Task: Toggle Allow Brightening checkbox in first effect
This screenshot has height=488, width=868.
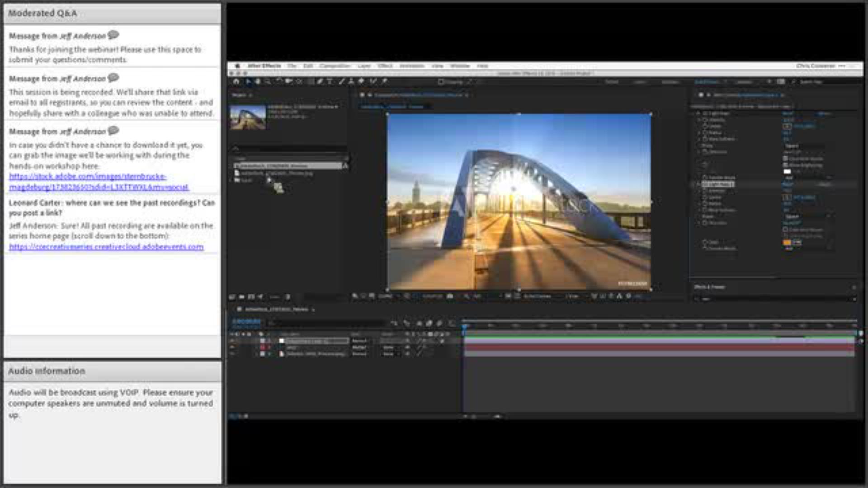Action: 786,165
